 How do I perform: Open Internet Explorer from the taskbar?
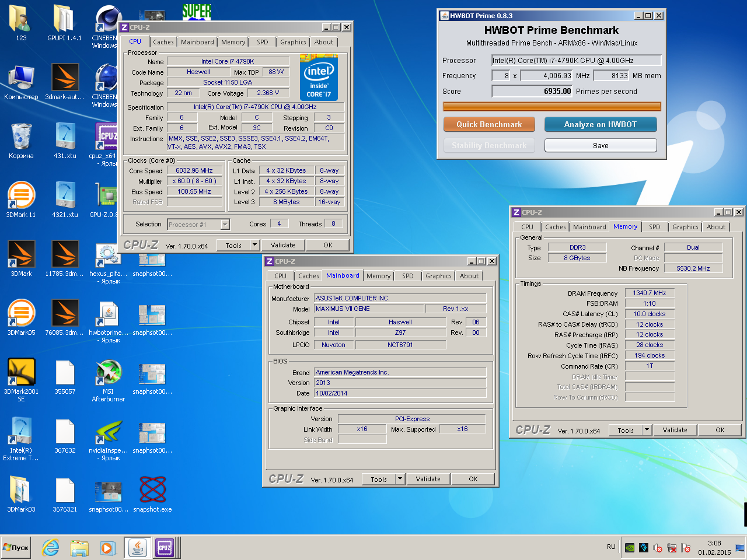(51, 548)
